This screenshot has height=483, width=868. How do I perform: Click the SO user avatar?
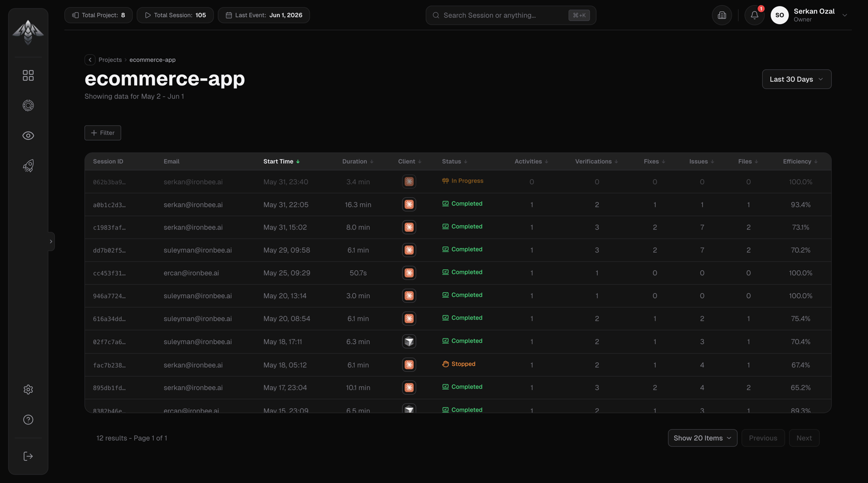click(780, 16)
